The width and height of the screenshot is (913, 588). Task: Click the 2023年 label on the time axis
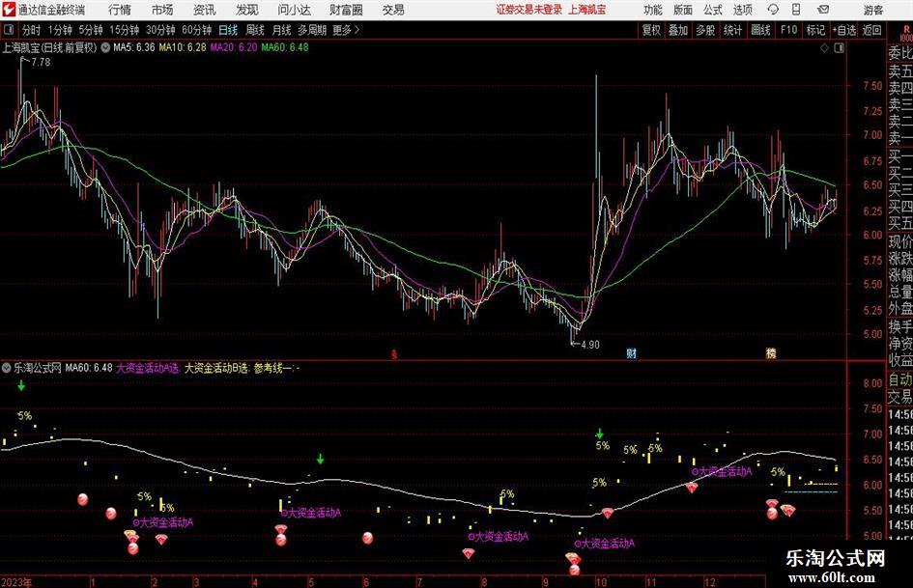pos(16,582)
